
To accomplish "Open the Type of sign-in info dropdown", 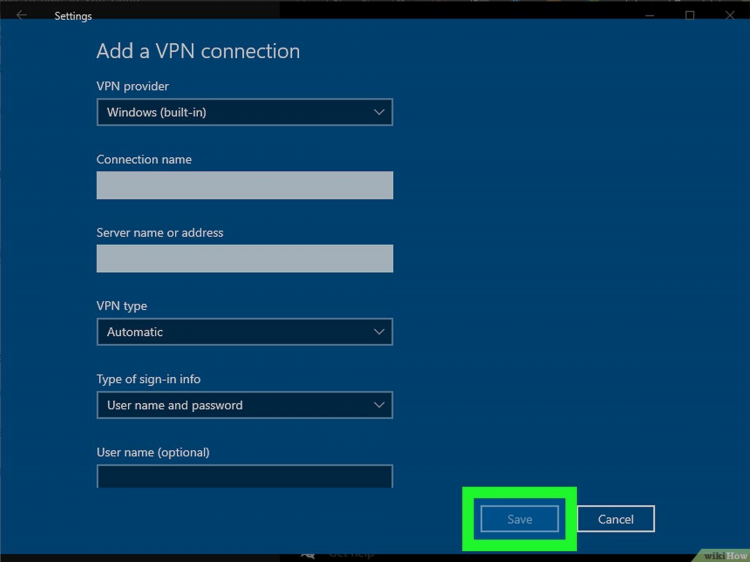I will [x=244, y=405].
